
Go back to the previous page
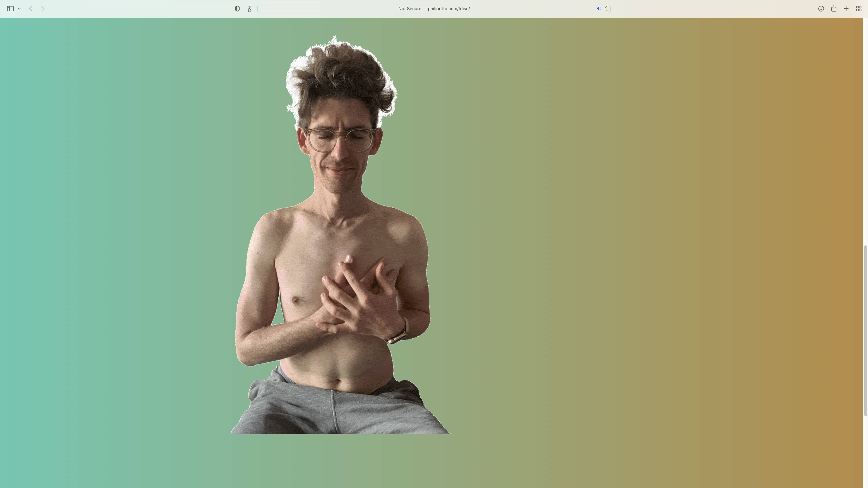point(31,9)
